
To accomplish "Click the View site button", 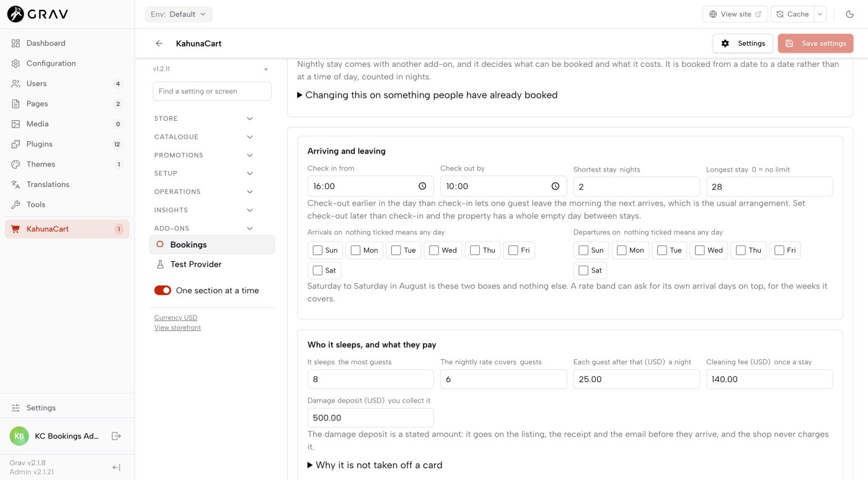I will (735, 14).
